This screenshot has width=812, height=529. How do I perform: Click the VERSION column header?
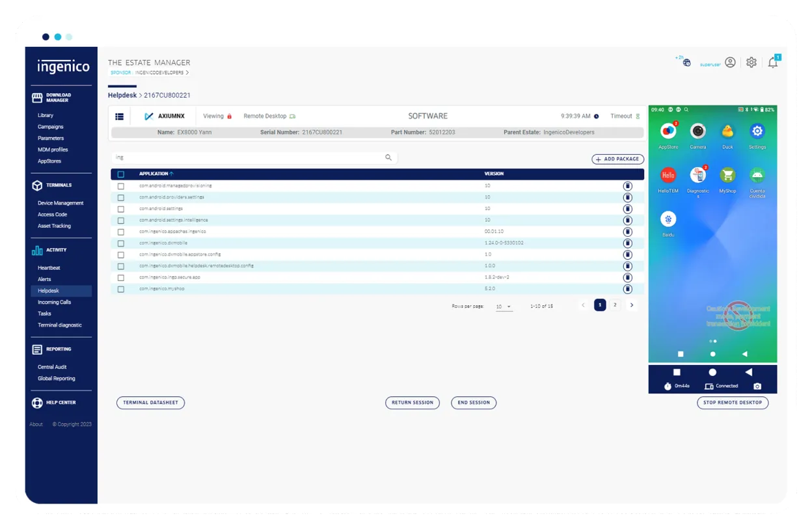tap(494, 174)
